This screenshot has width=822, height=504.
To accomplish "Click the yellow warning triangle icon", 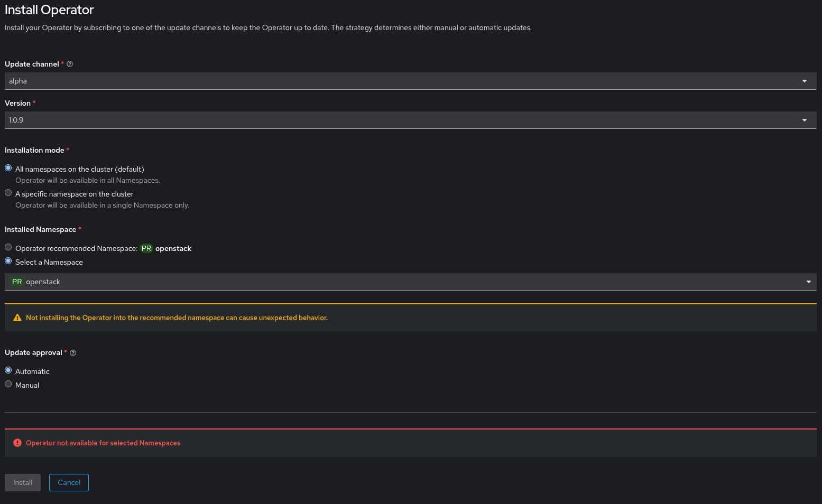I will click(x=17, y=318).
